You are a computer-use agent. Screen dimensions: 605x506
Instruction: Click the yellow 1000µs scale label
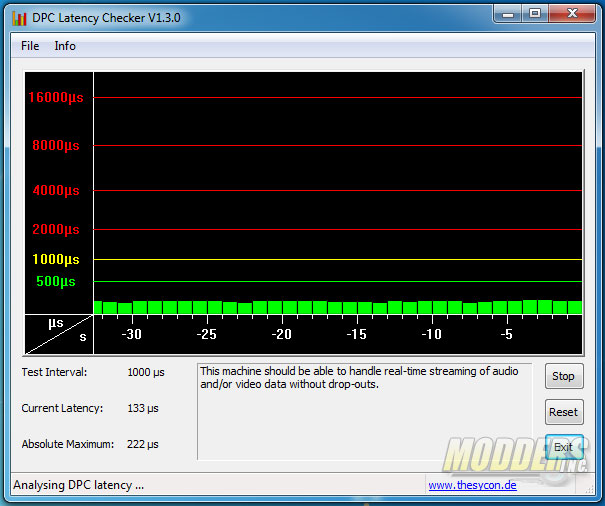tap(56, 259)
